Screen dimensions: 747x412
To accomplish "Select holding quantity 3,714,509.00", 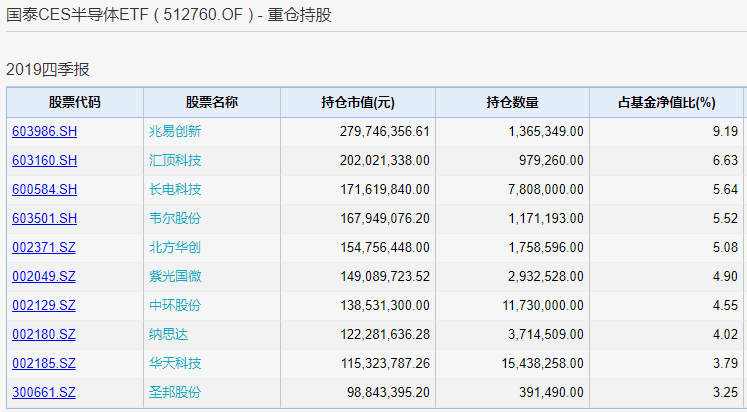I will click(546, 335).
